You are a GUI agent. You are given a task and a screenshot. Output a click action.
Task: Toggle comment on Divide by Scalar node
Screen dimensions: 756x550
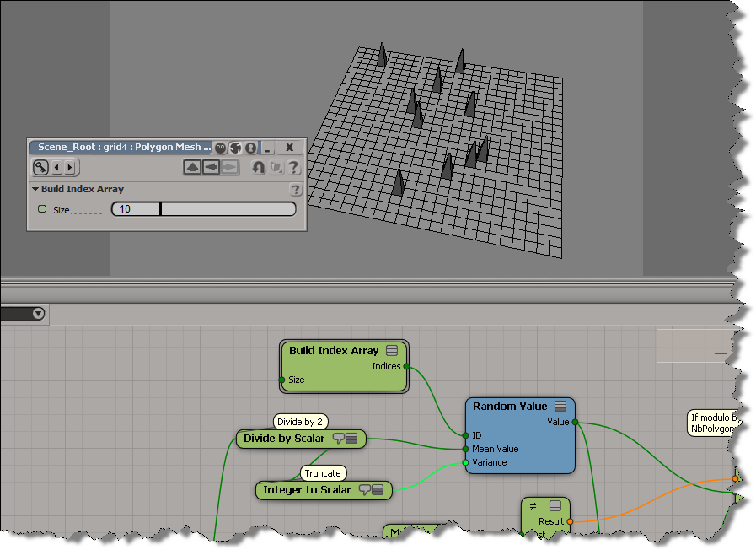pyautogui.click(x=338, y=439)
